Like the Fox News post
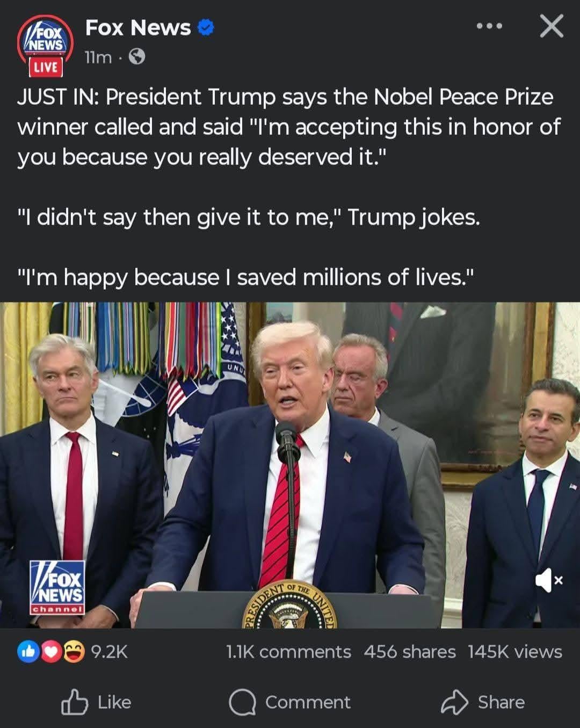Image resolution: width=580 pixels, height=728 pixels. tap(97, 702)
